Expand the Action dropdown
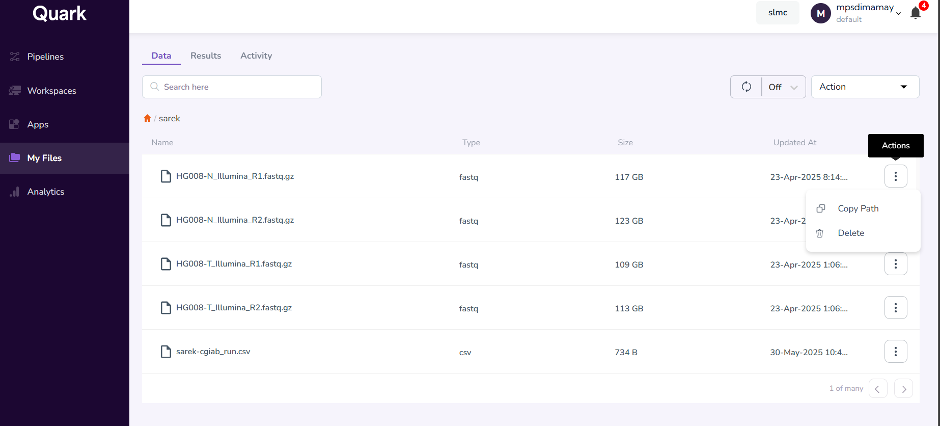The height and width of the screenshot is (427, 941). 865,87
